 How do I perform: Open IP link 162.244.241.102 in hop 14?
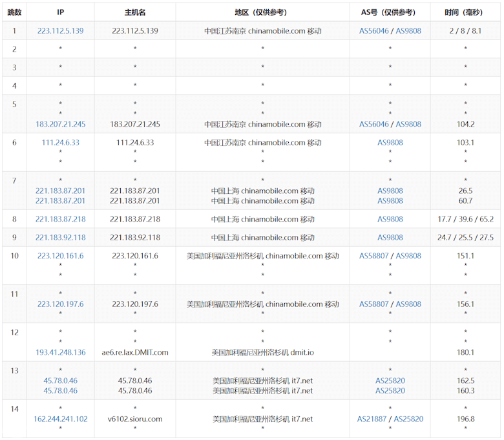[60, 419]
